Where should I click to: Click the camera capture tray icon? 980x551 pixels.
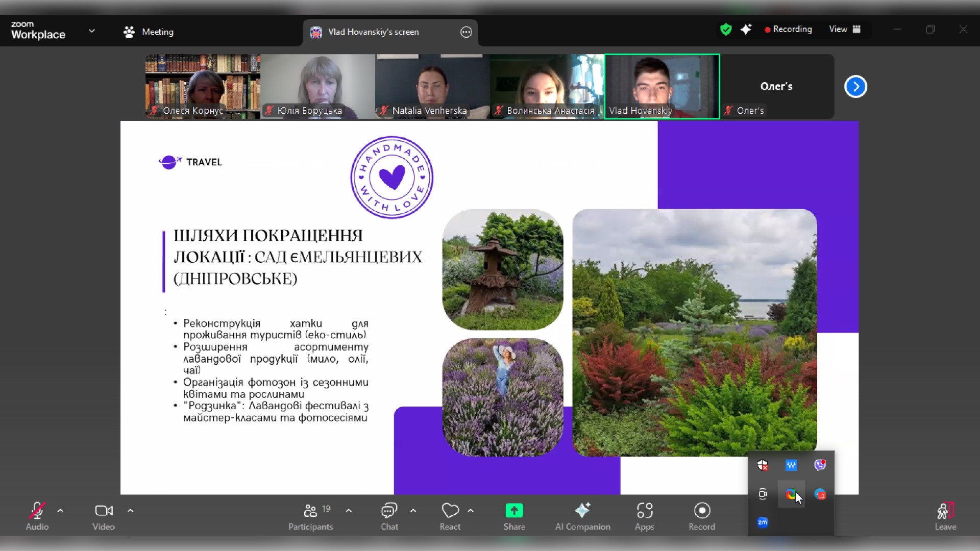(x=763, y=494)
